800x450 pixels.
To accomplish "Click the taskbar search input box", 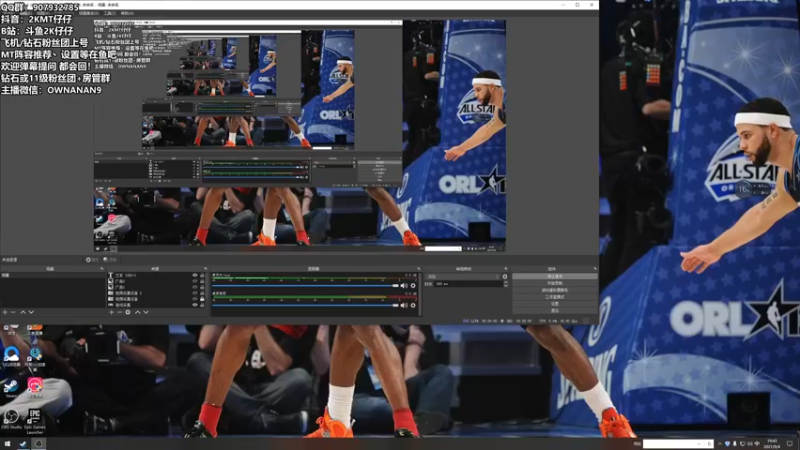I will (678, 444).
